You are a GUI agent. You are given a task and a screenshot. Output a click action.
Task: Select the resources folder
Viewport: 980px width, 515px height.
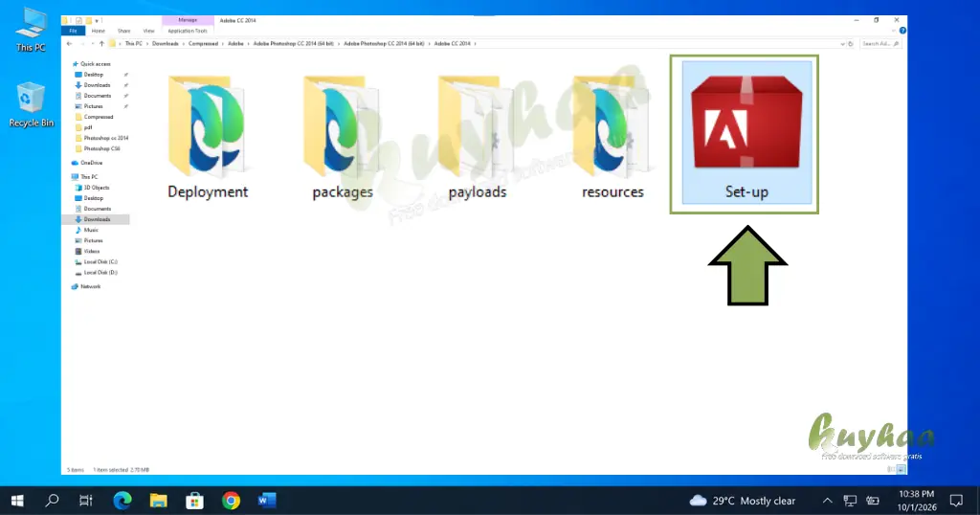[612, 138]
